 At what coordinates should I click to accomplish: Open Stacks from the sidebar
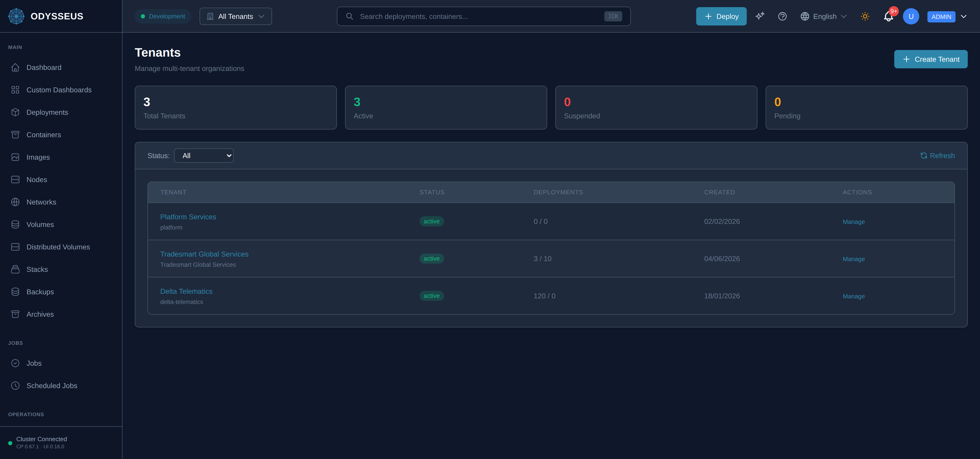pyautogui.click(x=61, y=269)
